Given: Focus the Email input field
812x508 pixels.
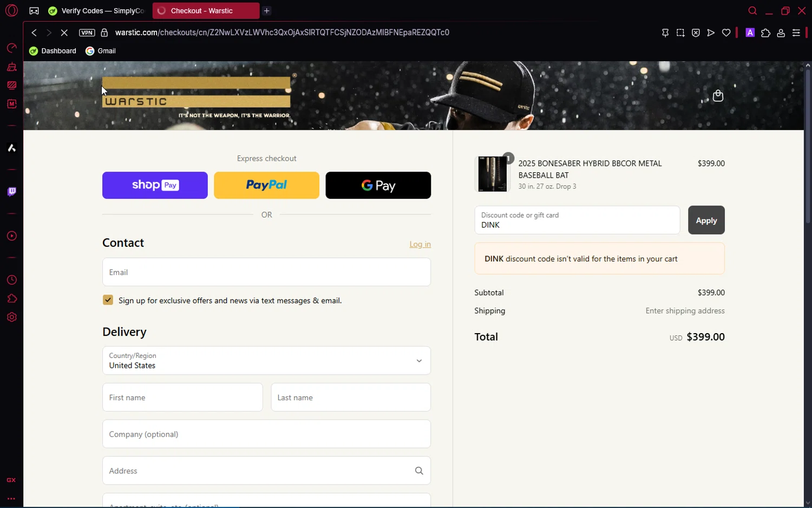Looking at the screenshot, I should pos(266,272).
